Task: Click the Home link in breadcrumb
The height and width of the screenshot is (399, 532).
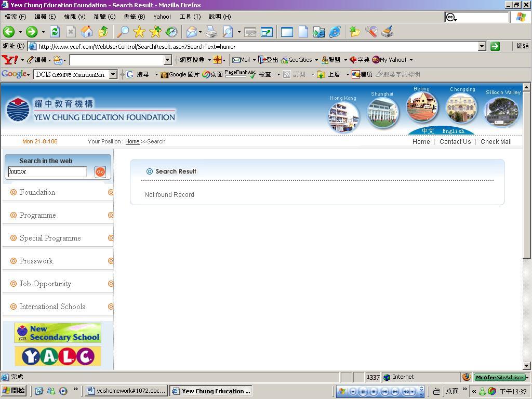Action: pos(132,141)
